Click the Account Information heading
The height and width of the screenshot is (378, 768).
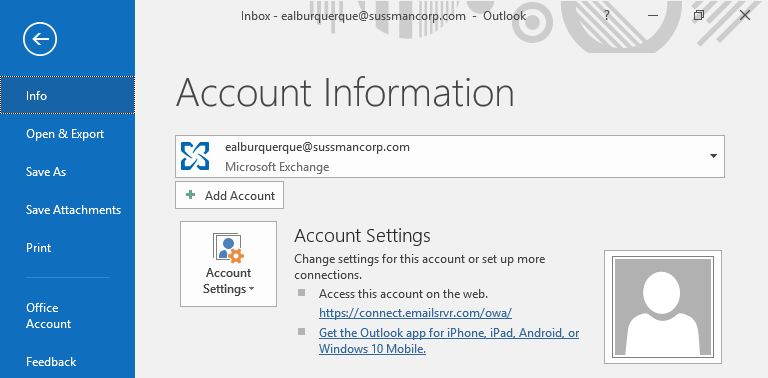tap(345, 93)
